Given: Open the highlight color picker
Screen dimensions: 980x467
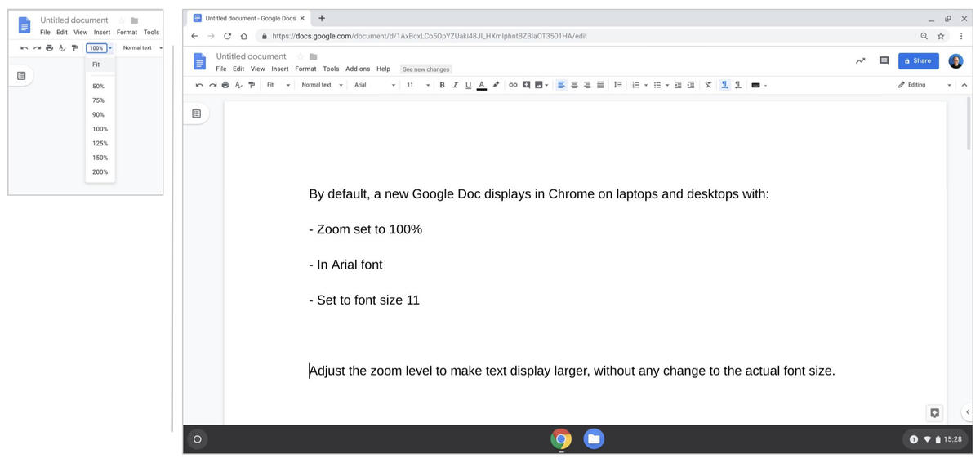Looking at the screenshot, I should pos(496,85).
